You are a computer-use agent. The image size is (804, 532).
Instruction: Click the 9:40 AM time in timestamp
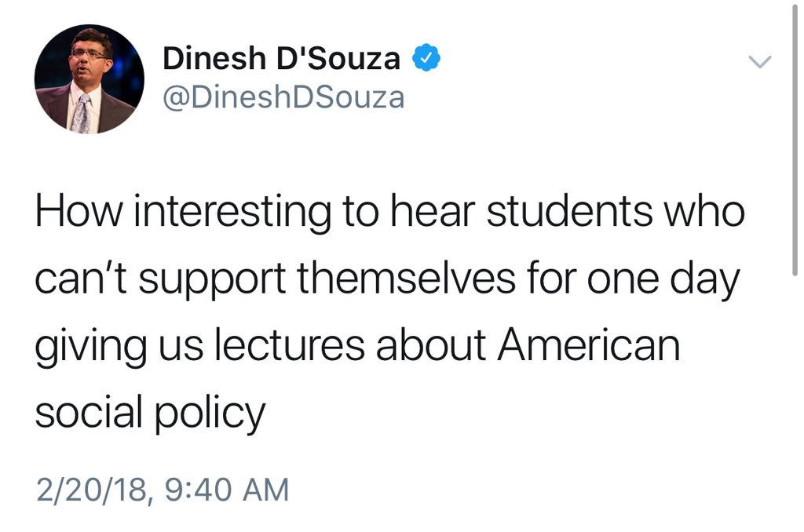227,490
